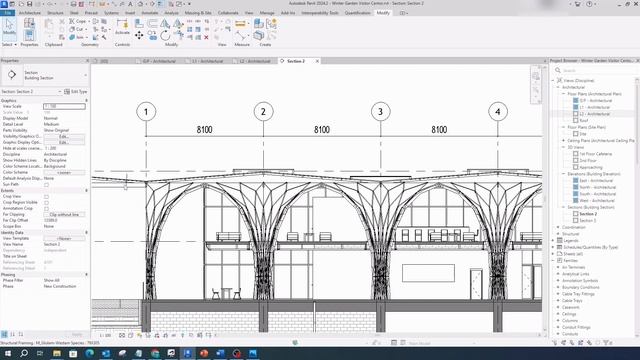Click the Properties palette ribbon icon
Image resolution: width=640 pixels, height=360 pixels.
(29, 35)
